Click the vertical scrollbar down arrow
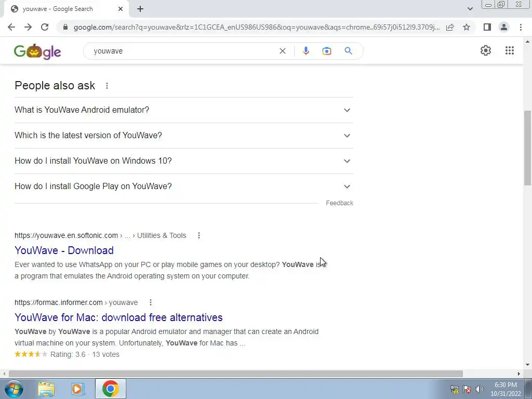This screenshot has width=532, height=399. pyautogui.click(x=527, y=365)
